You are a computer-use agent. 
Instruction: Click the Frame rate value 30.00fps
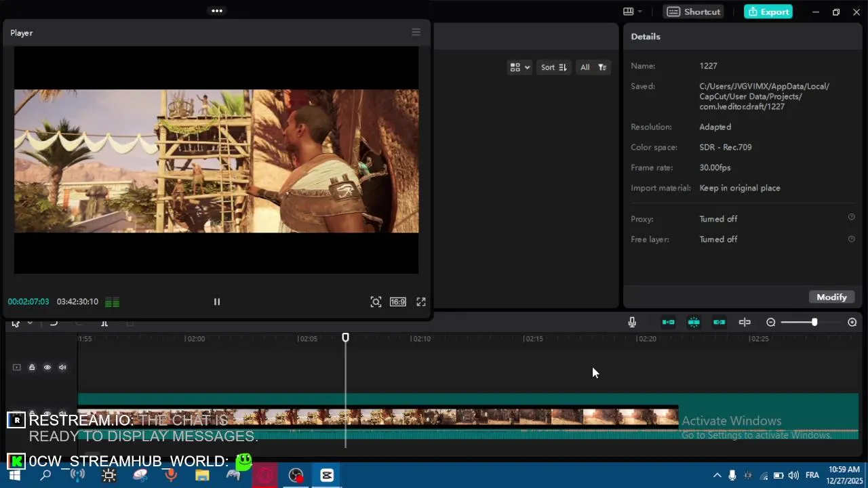[x=715, y=167]
